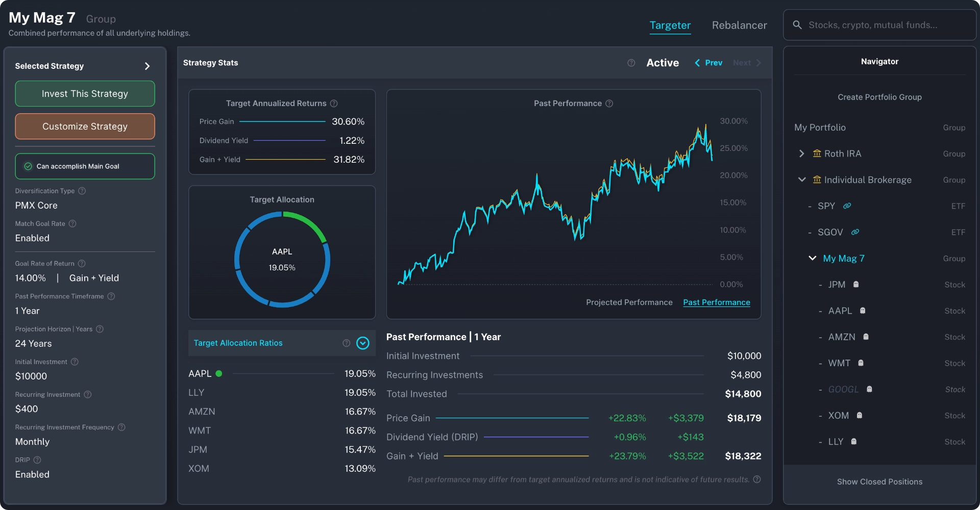Switch to the Targeter tab
The image size is (980, 510).
pyautogui.click(x=670, y=25)
